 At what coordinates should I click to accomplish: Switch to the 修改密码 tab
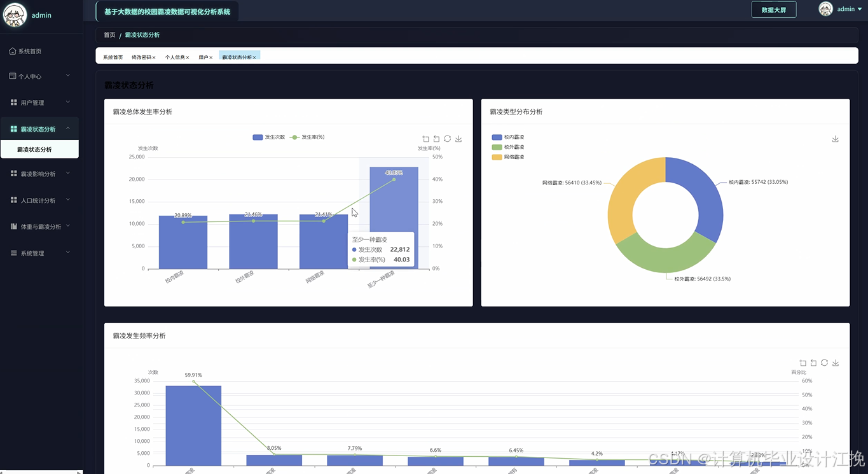[141, 57]
